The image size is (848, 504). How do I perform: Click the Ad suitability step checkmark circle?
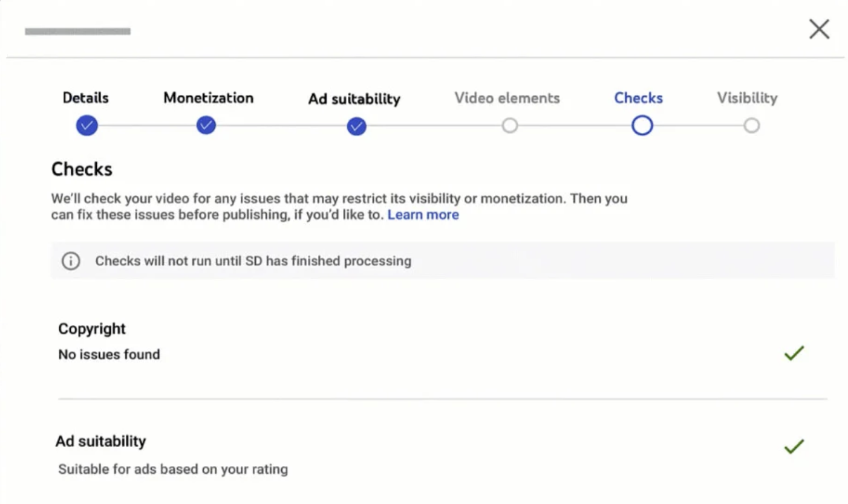356,126
